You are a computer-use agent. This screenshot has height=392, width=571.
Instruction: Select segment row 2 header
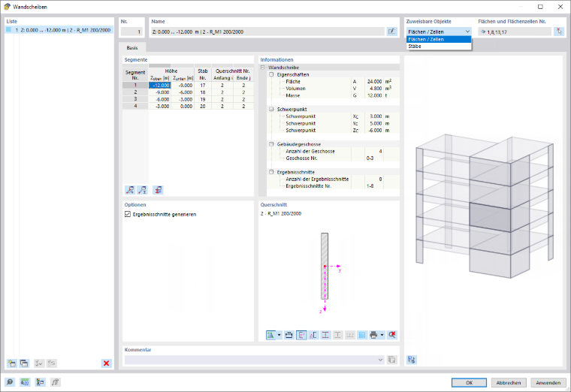coord(135,92)
